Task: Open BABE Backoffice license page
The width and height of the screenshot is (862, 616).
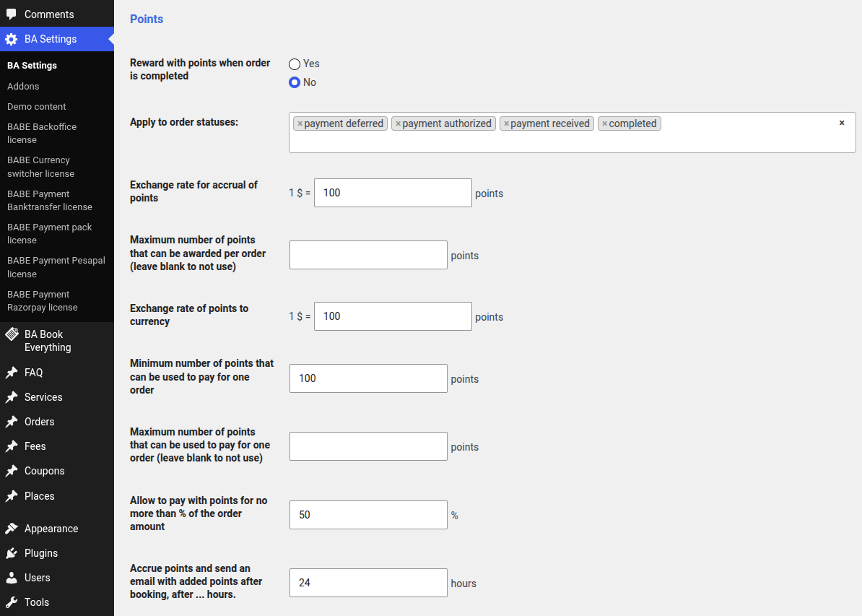Action: 42,133
